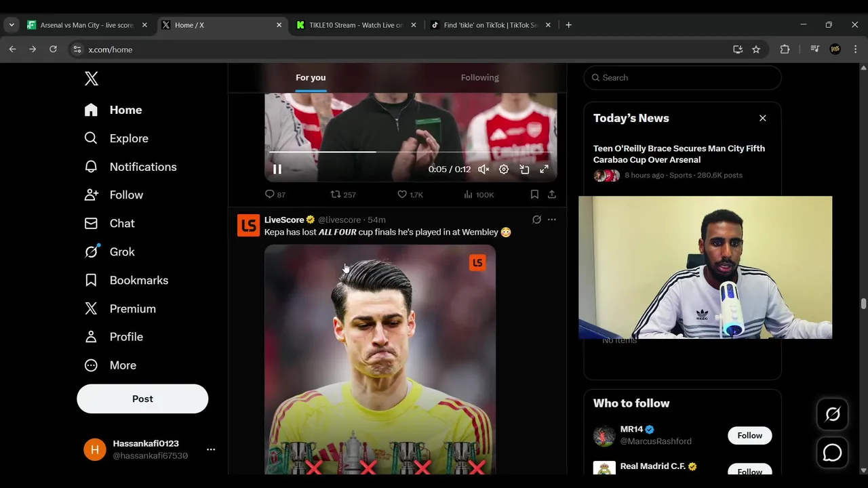
Task: Open LiveScore profile avatar
Action: coord(248,225)
